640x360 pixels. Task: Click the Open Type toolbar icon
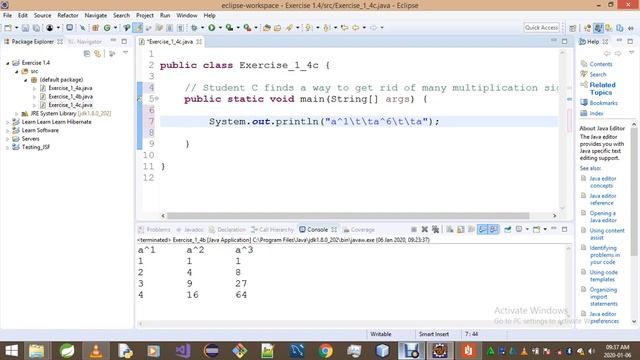(267, 28)
